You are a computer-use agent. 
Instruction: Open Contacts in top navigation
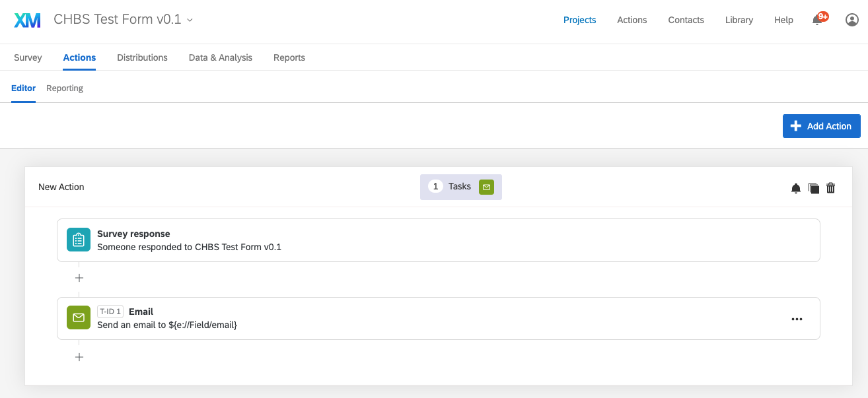coord(686,20)
